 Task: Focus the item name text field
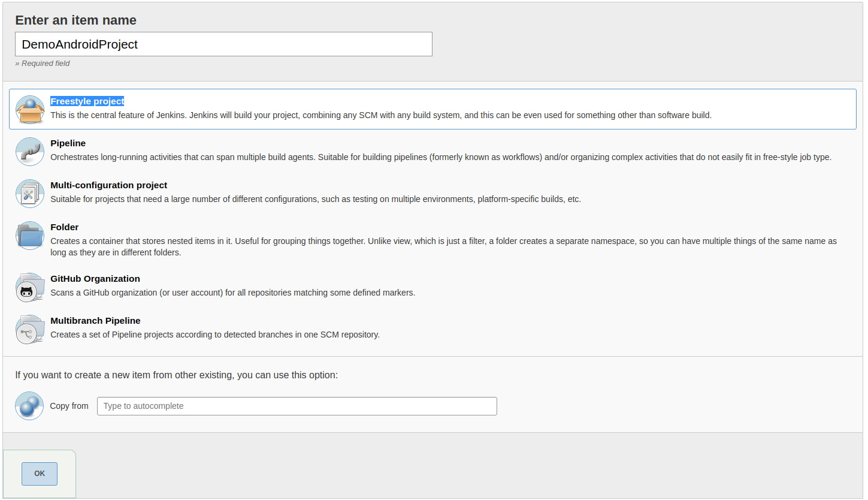tap(223, 44)
